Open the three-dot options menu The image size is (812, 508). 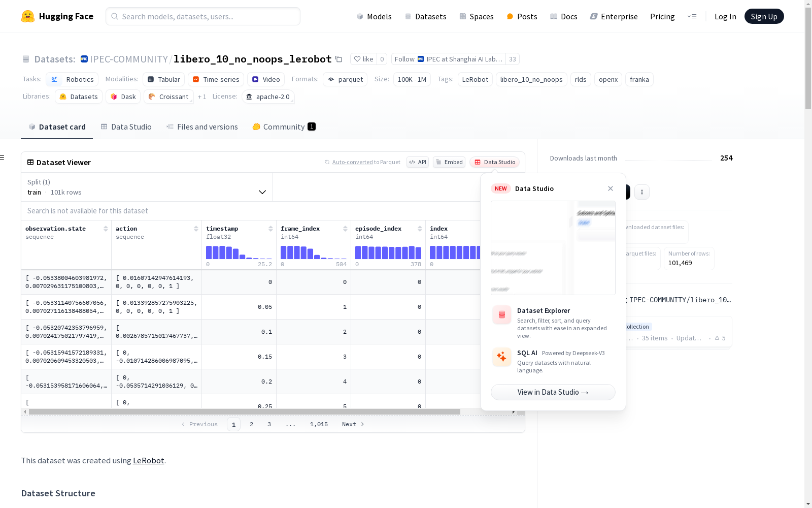[x=641, y=192]
